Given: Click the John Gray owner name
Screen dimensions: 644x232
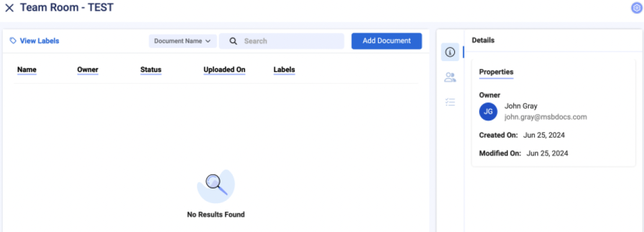Looking at the screenshot, I should tap(521, 106).
